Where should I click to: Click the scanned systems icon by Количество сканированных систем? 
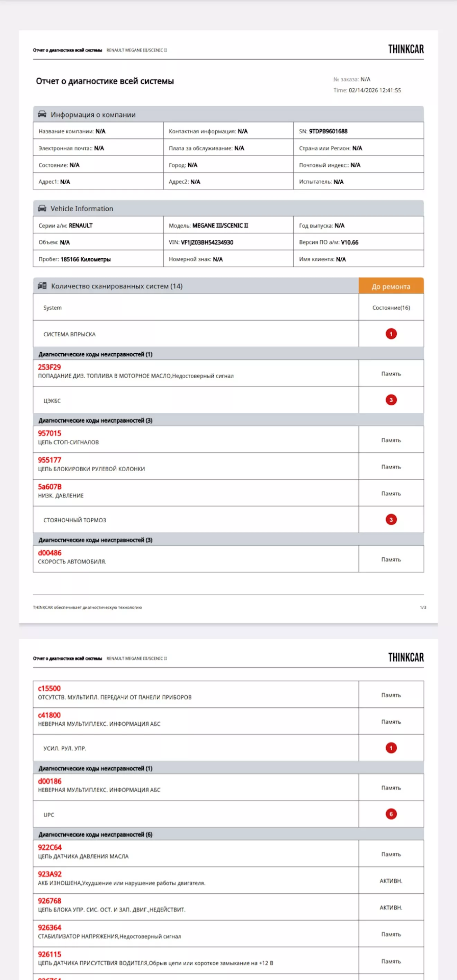(x=42, y=286)
